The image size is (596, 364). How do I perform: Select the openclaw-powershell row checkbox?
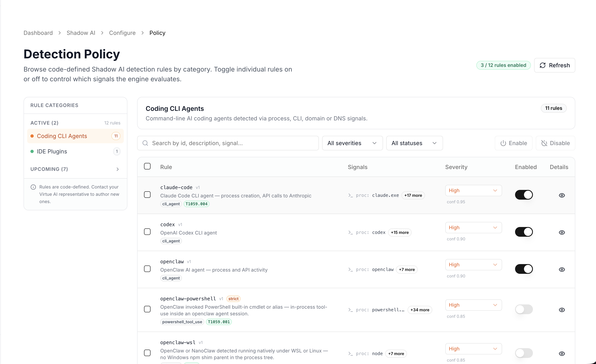coord(147,309)
